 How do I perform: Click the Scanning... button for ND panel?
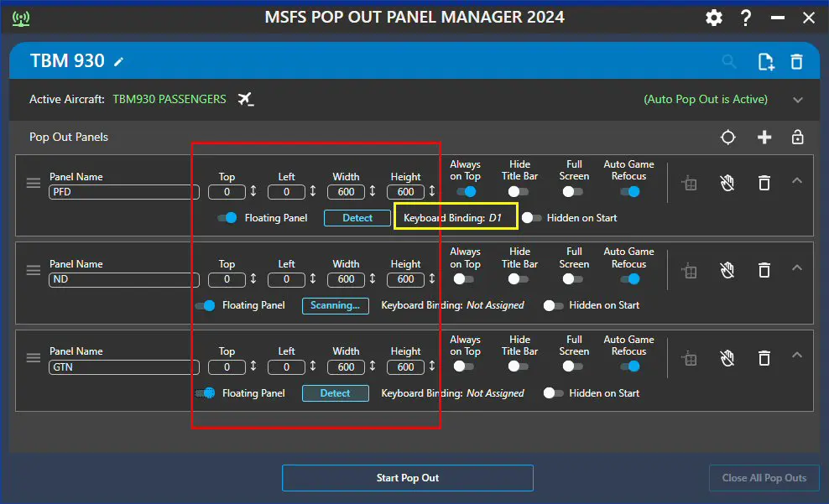[335, 305]
